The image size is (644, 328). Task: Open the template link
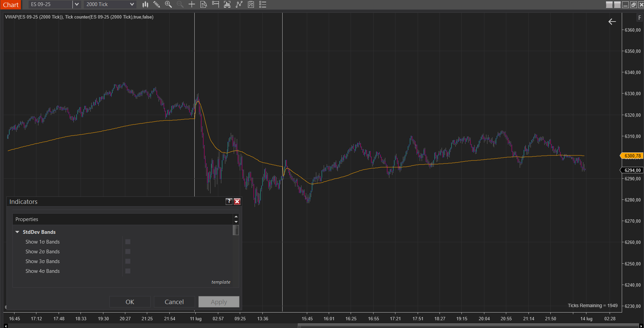pyautogui.click(x=221, y=282)
